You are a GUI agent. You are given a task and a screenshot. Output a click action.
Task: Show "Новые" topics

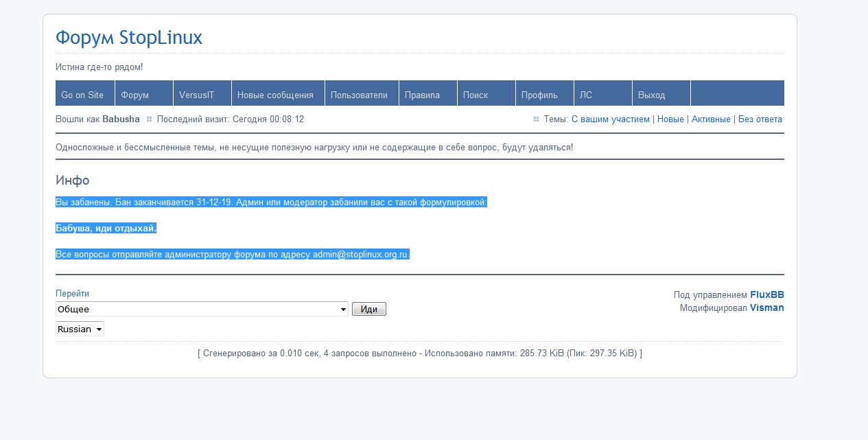[x=670, y=119]
